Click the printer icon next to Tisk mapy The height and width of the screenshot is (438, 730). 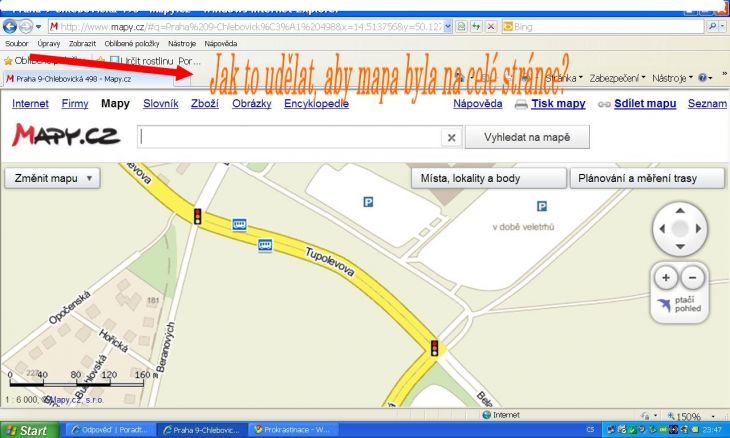[x=521, y=104]
